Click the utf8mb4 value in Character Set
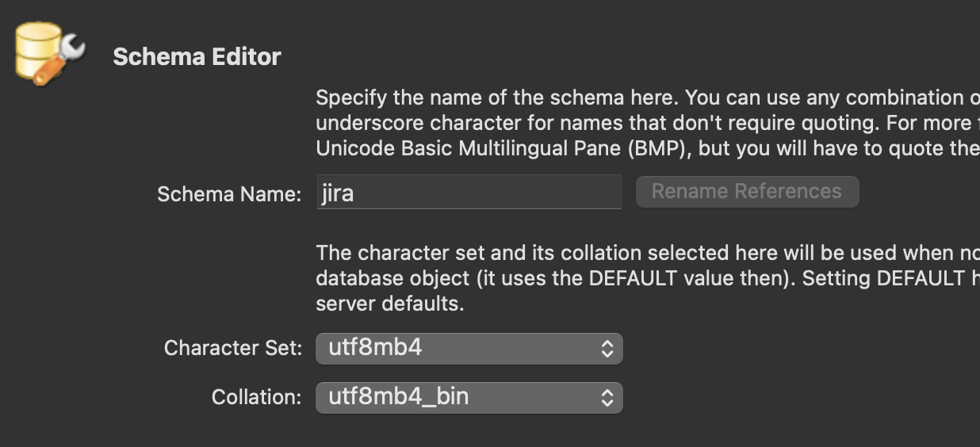 point(375,348)
